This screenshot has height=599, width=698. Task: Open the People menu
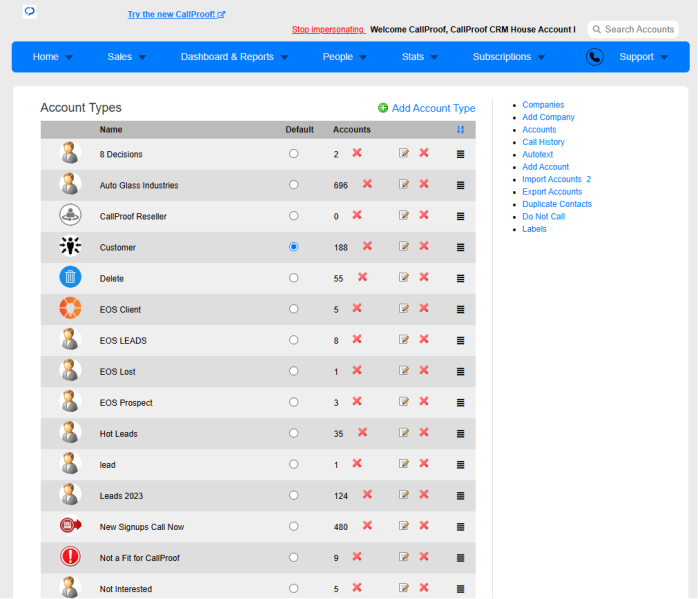point(338,57)
